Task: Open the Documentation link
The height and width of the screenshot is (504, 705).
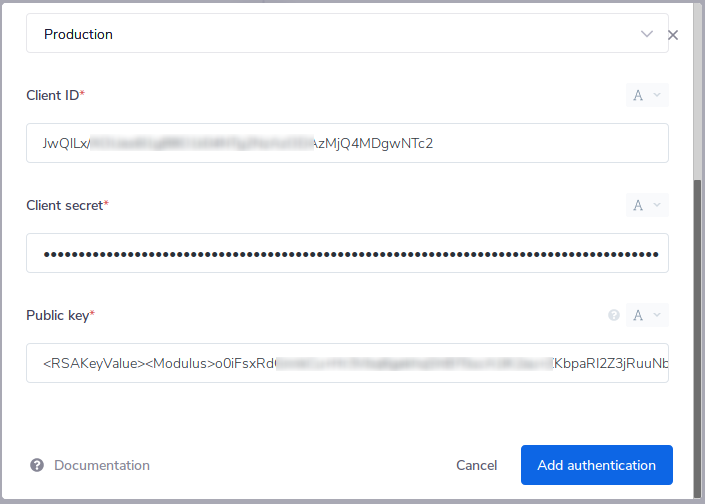Action: (x=101, y=465)
